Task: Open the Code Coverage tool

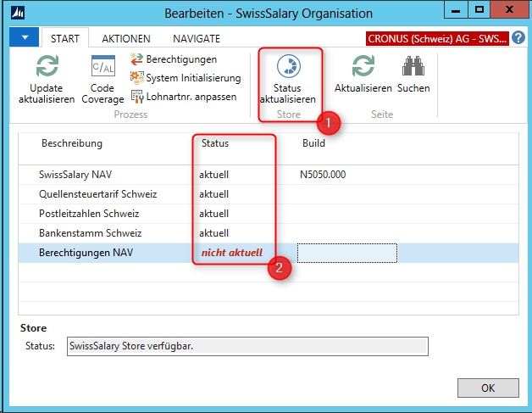Action: (103, 68)
